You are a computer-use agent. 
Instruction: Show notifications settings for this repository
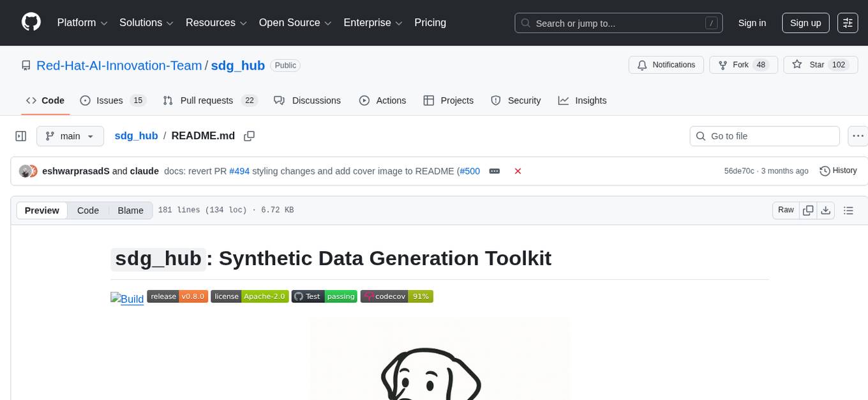(666, 65)
